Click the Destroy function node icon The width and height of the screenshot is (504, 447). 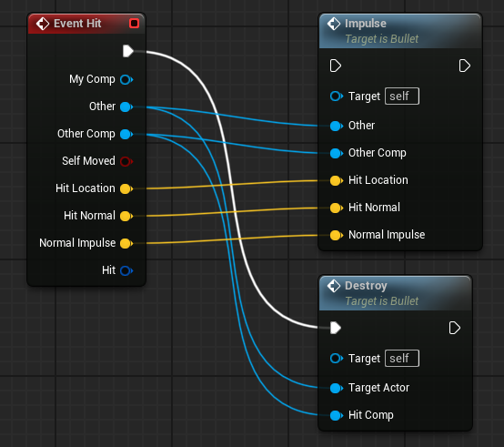coord(334,286)
